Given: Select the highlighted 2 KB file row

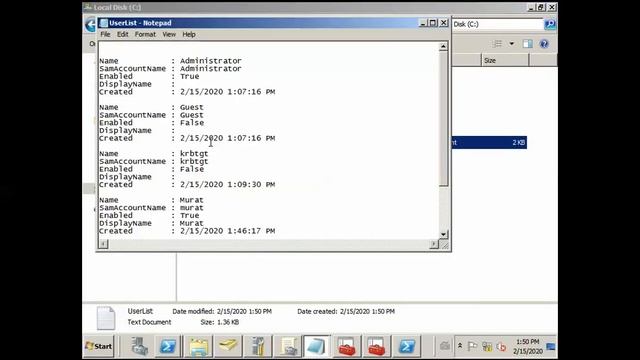Looking at the screenshot, I should tap(489, 142).
